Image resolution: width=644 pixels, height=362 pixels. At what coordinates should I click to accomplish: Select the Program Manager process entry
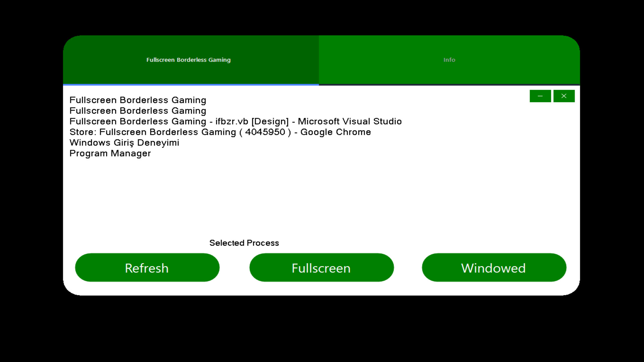click(110, 153)
